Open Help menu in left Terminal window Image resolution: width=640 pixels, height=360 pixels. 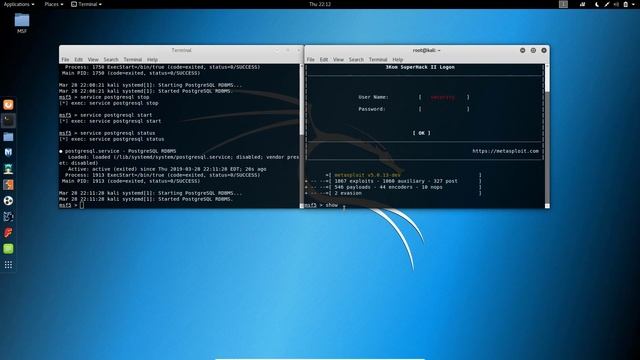click(x=152, y=60)
